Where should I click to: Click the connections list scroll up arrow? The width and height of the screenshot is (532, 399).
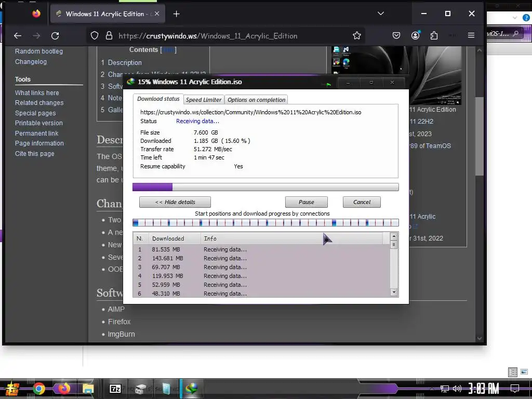(394, 236)
